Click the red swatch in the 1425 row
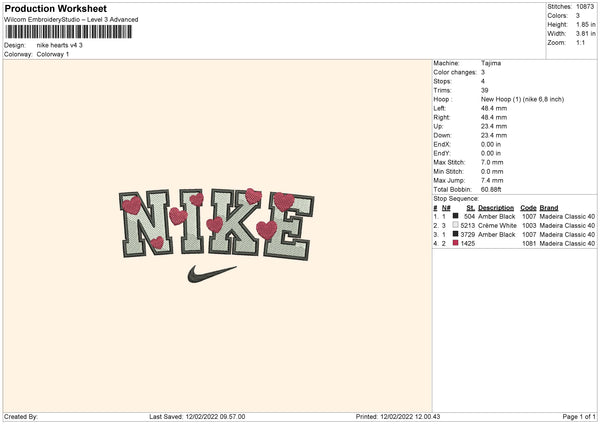The width and height of the screenshot is (600, 424). click(455, 243)
